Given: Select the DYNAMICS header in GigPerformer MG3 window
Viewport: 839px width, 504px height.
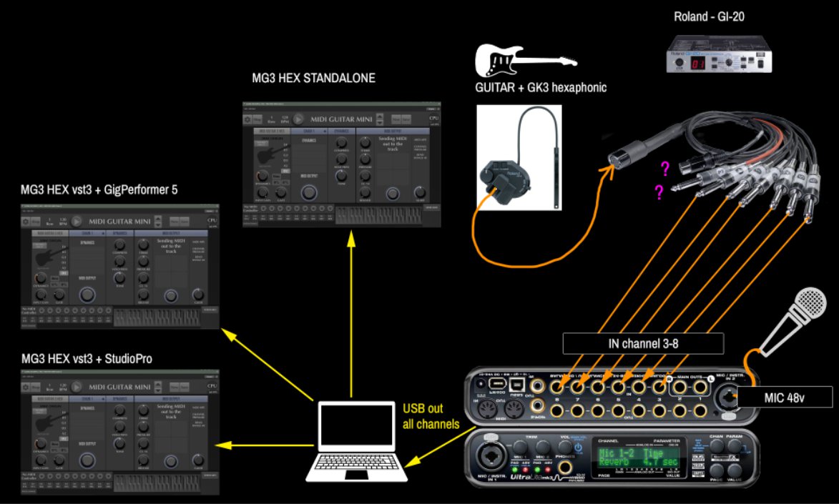Looking at the screenshot, I should pos(119,233).
